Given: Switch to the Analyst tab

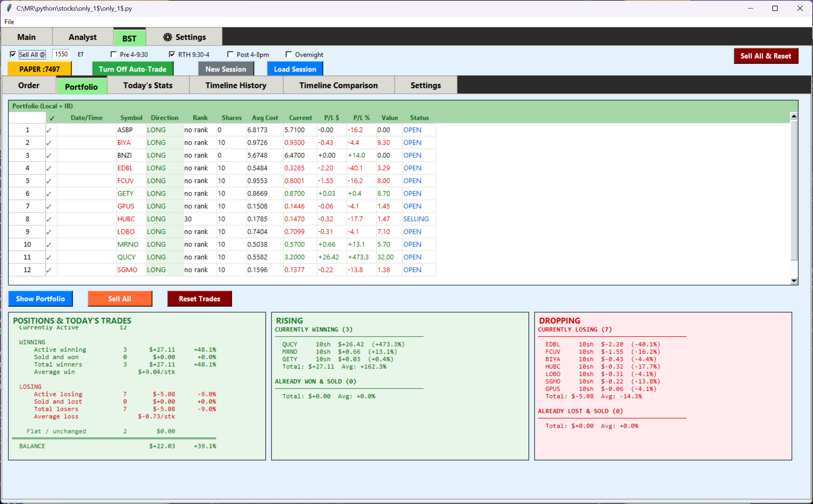Looking at the screenshot, I should click(83, 37).
